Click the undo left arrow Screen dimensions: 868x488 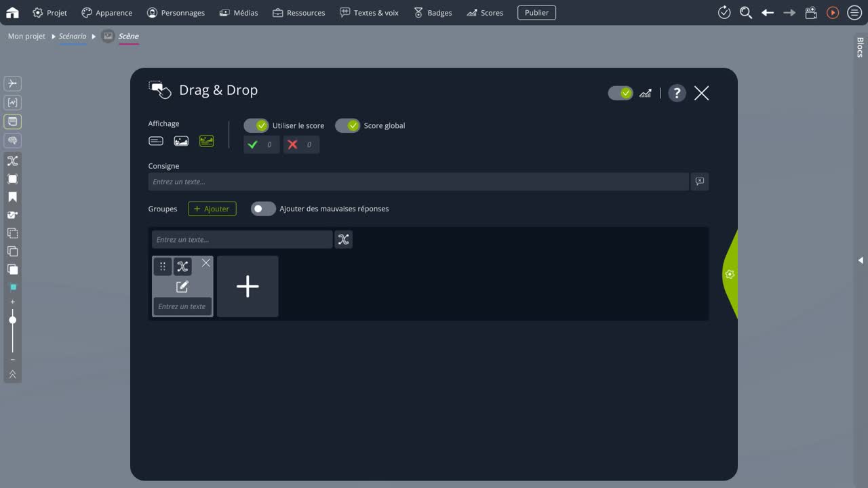coord(768,12)
